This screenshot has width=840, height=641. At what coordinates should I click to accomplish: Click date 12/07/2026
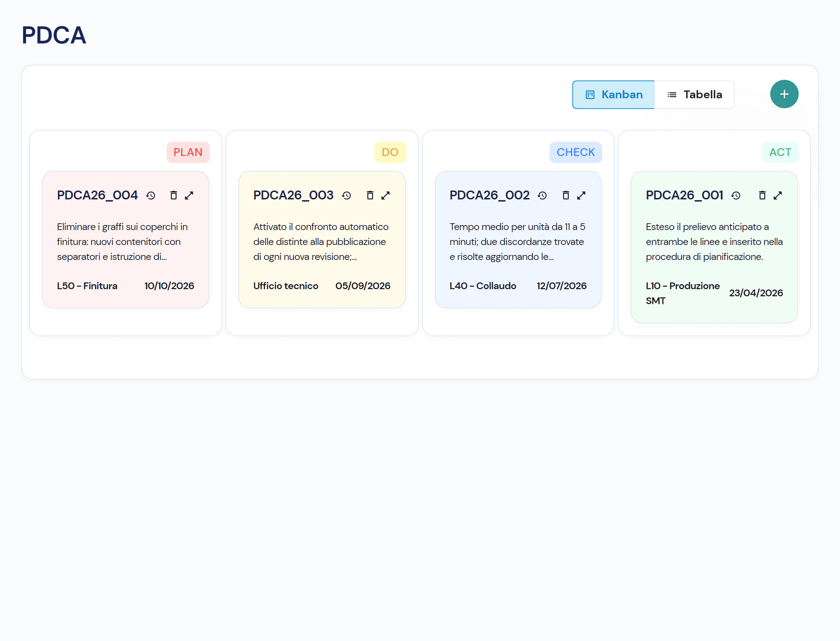click(562, 286)
